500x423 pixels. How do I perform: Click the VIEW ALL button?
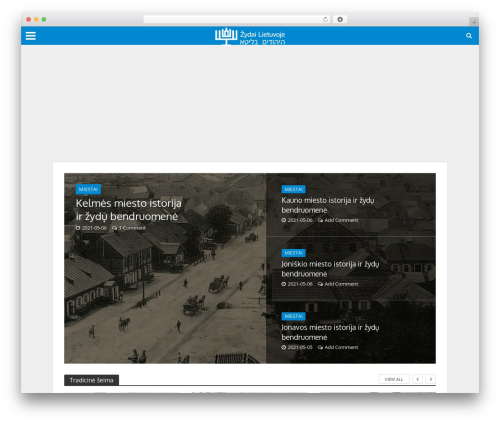(x=394, y=379)
